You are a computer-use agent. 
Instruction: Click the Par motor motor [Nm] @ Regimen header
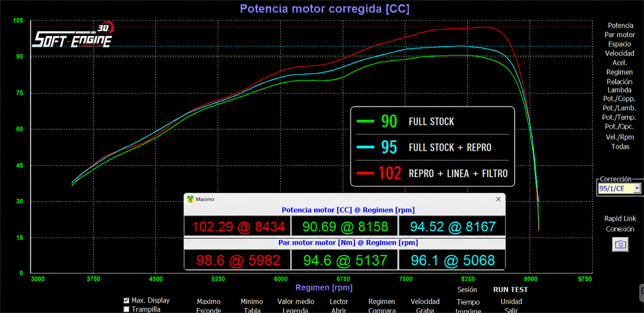(x=348, y=243)
